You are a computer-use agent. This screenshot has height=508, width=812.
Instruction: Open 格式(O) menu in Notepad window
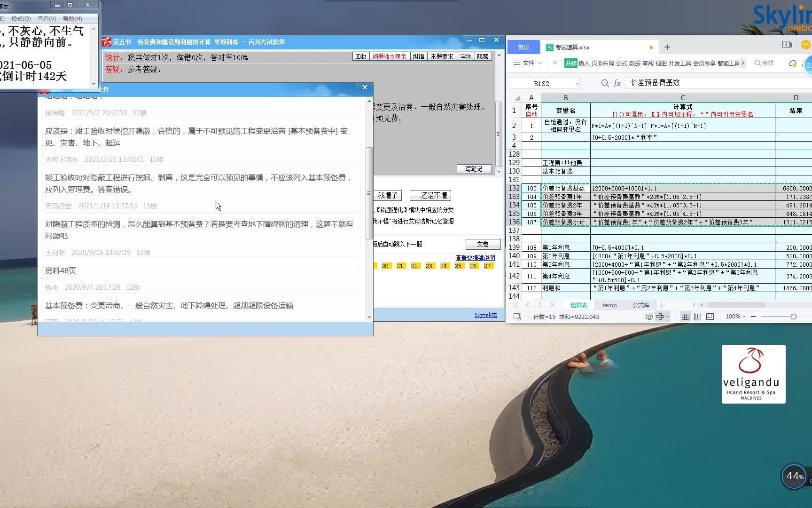[x=21, y=19]
